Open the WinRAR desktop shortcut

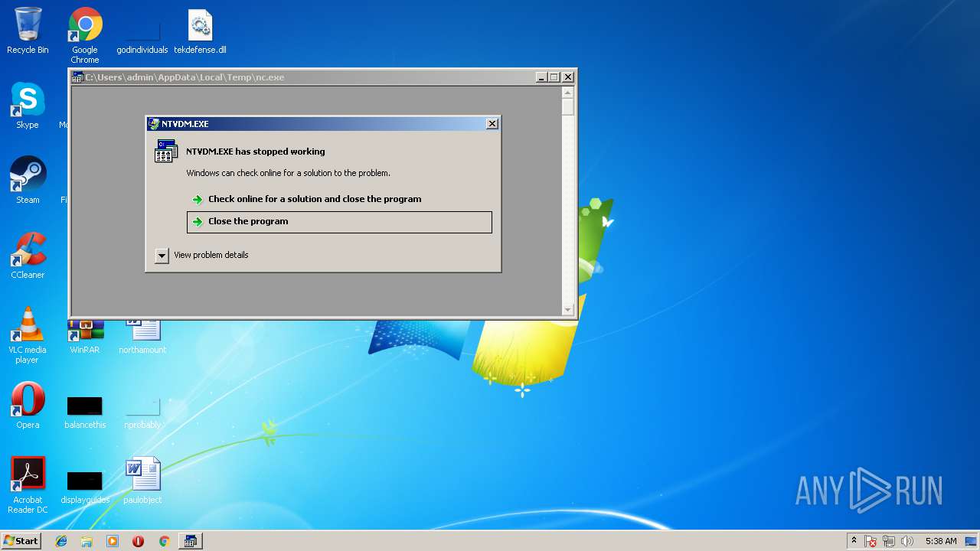pos(85,337)
